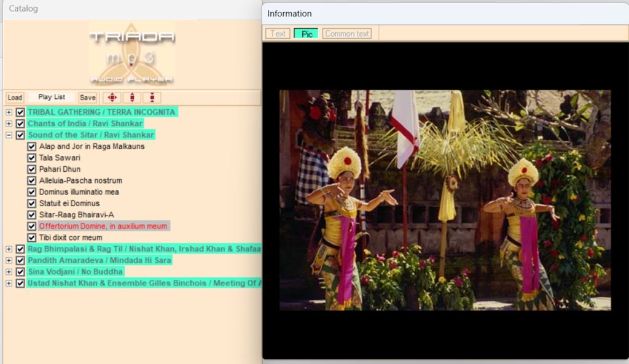Viewport: 629px width, 364px height.
Task: Click the Balinese dancers picture
Action: coord(445,200)
